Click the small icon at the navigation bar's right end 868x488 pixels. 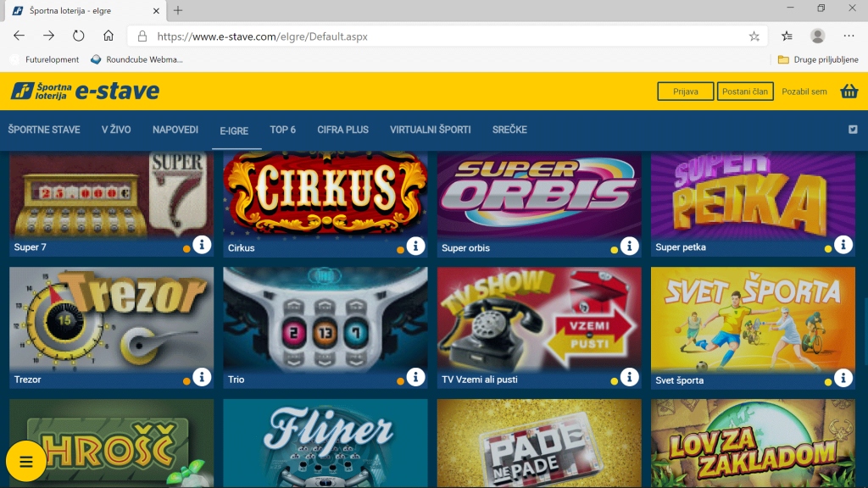click(x=853, y=130)
